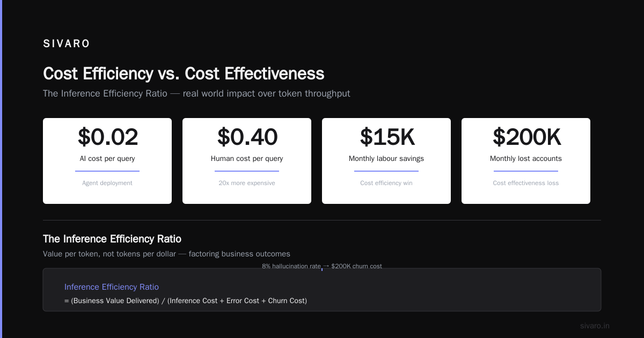Click the 'Agent deployment' caption

tap(107, 183)
